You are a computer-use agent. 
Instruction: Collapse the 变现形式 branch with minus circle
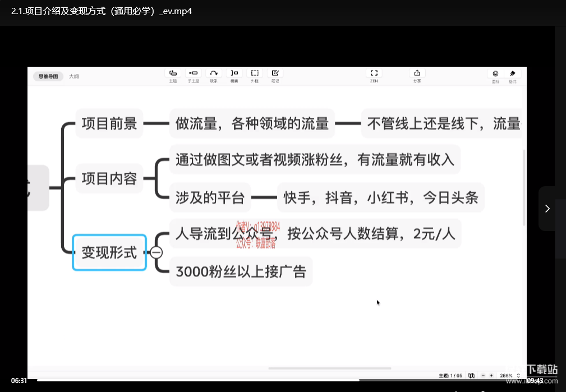tap(157, 252)
